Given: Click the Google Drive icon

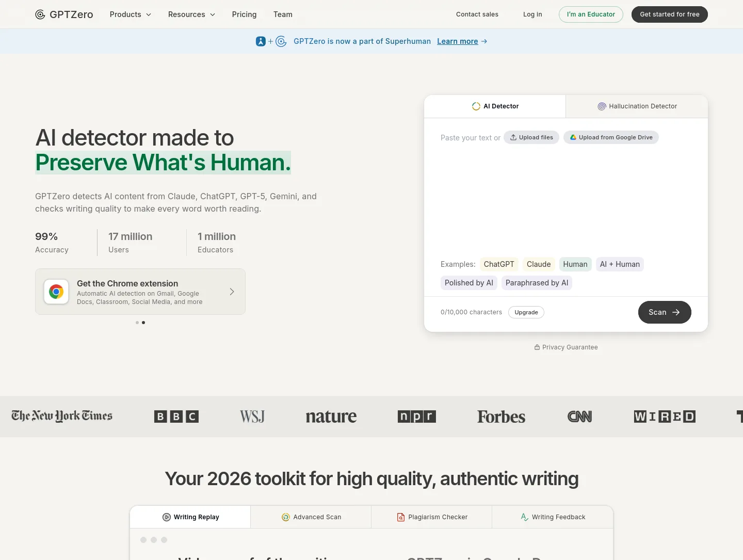Looking at the screenshot, I should (x=573, y=137).
